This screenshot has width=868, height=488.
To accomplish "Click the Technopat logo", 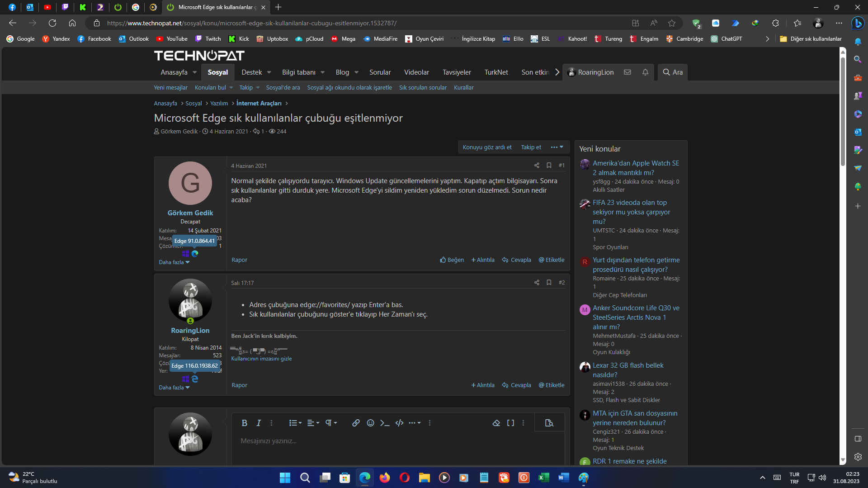I will pyautogui.click(x=199, y=56).
